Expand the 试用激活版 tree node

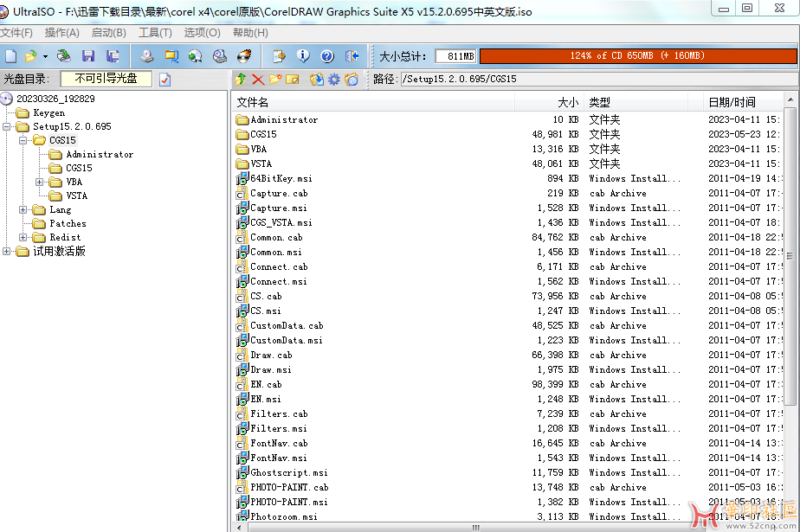[6, 251]
